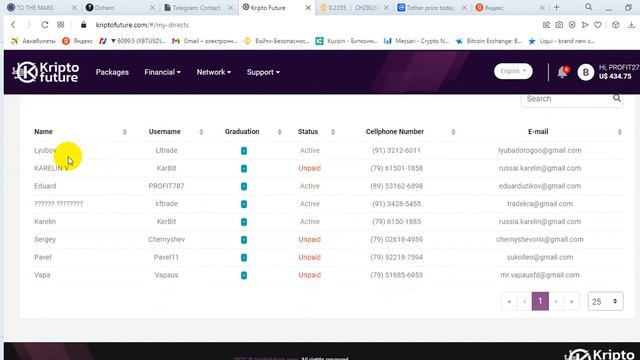Sort table by E-mail column arrows
Image resolution: width=640 pixels, height=360 pixels.
(x=620, y=132)
